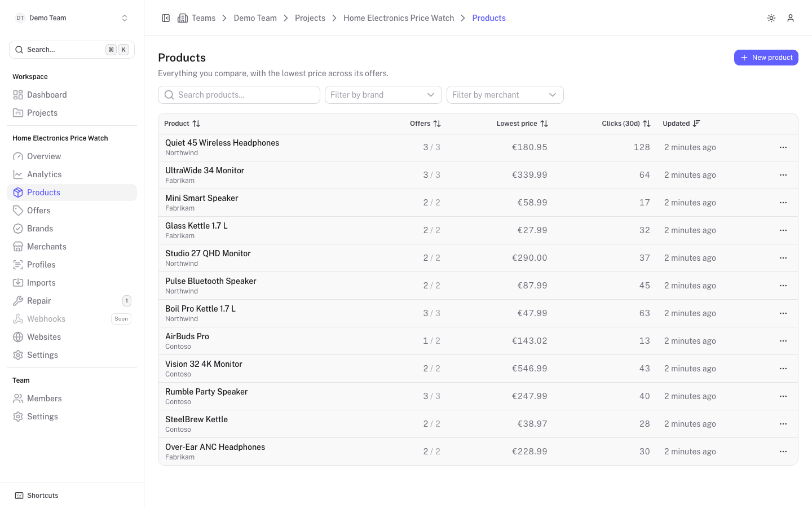The height and width of the screenshot is (508, 812).
Task: Click the Over-Ear ANC Headphones name
Action: click(x=215, y=447)
